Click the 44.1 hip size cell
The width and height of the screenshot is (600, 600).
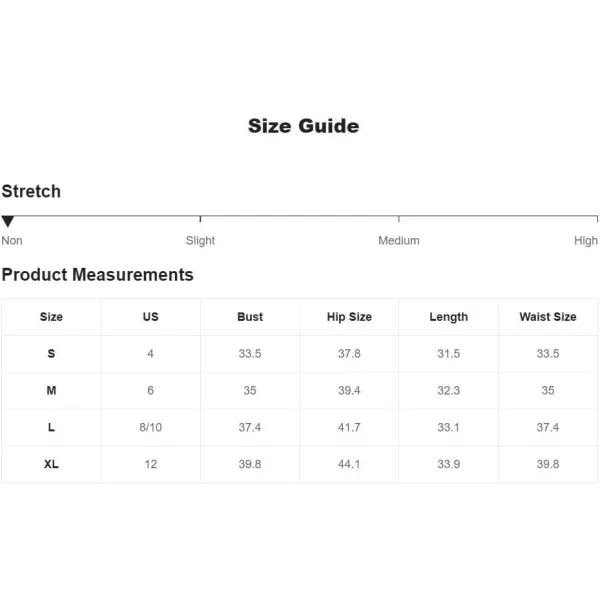point(349,464)
